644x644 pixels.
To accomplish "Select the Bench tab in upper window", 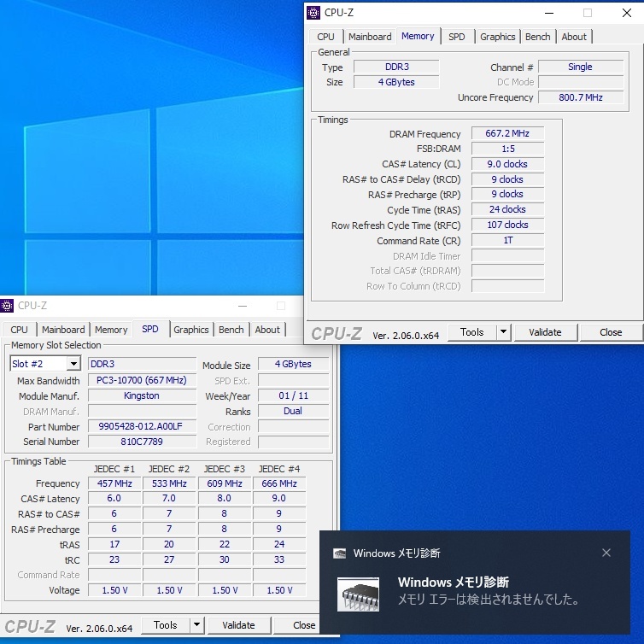I will [537, 37].
